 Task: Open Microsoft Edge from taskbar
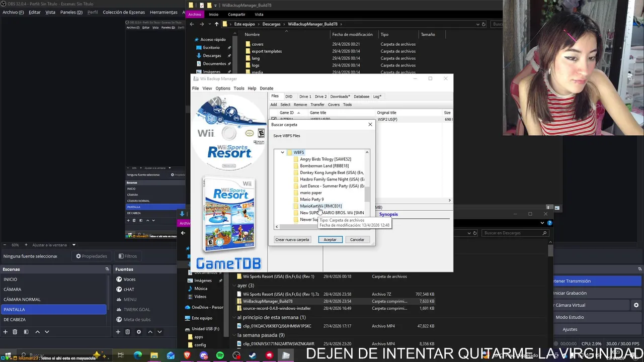138,355
